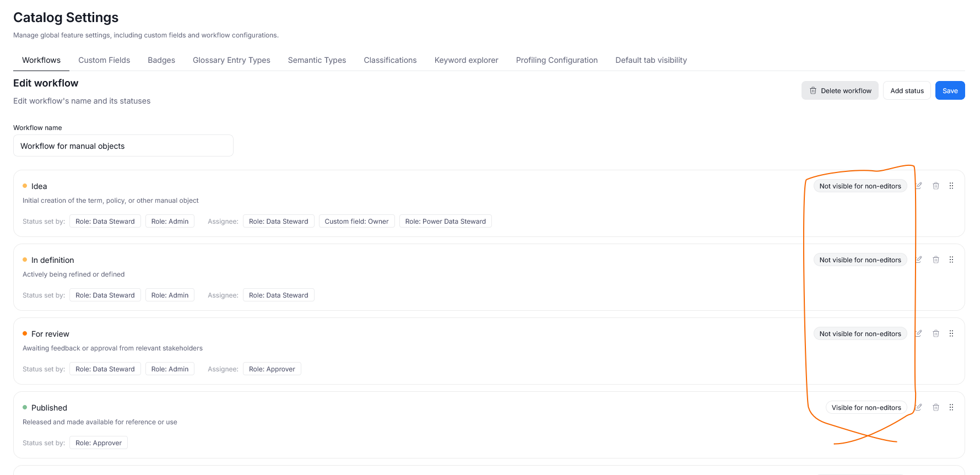
Task: Click Idea's 'Not visible for non-editors' badge
Action: (860, 186)
